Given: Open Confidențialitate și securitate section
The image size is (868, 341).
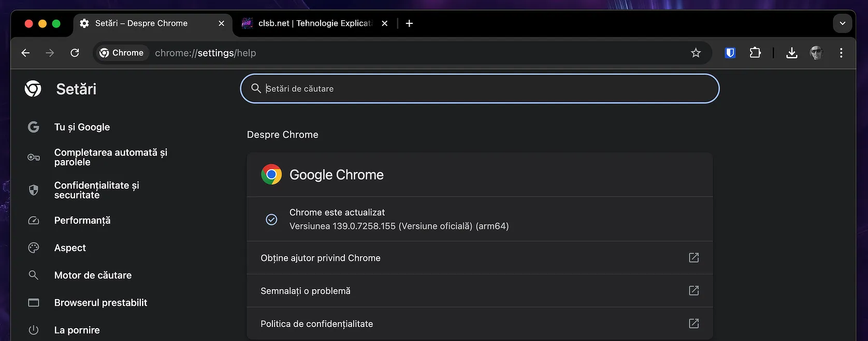Looking at the screenshot, I should 97,190.
